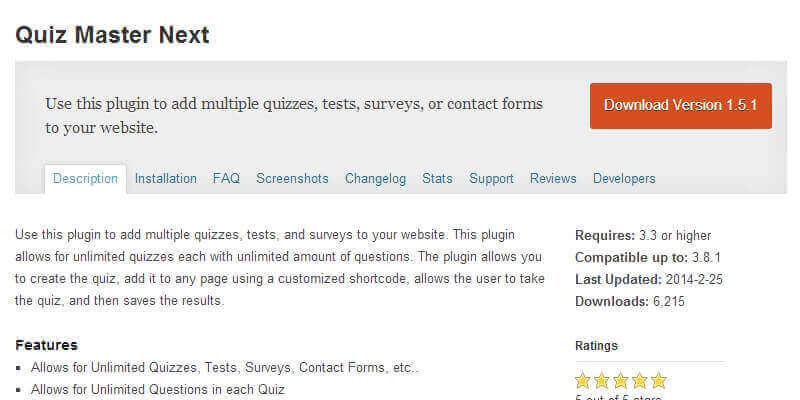Switch to the Developers tab
The height and width of the screenshot is (400, 800).
click(624, 179)
